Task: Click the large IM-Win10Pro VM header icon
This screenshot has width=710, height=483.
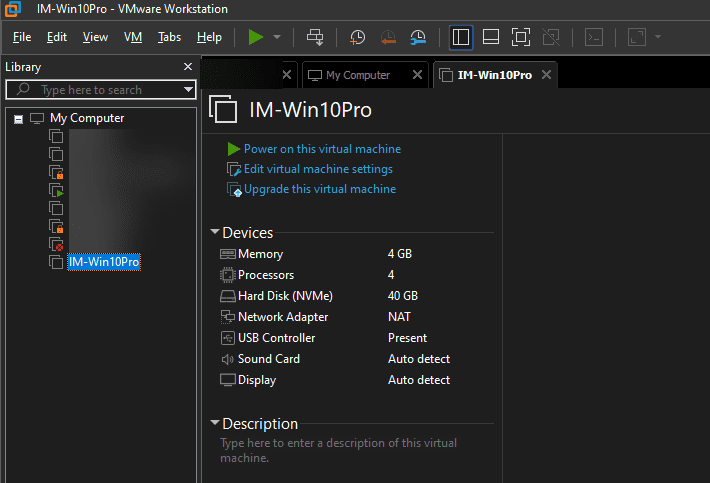Action: [223, 109]
